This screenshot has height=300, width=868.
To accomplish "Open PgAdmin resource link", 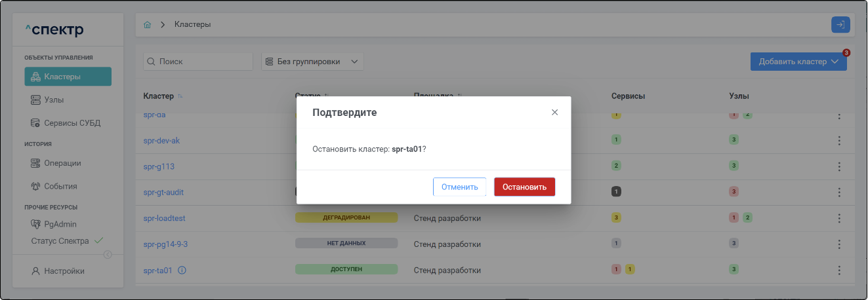I will click(x=54, y=224).
